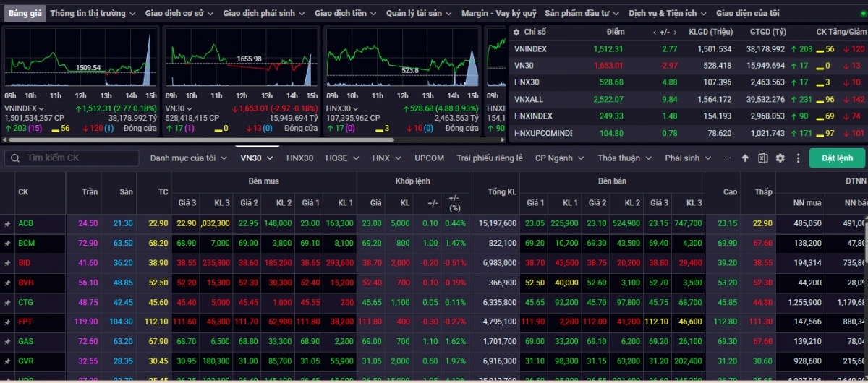Select HNXUPCOMINDEX row in index table
Image resolution: width=868 pixels, height=383 pixels.
coord(687,133)
